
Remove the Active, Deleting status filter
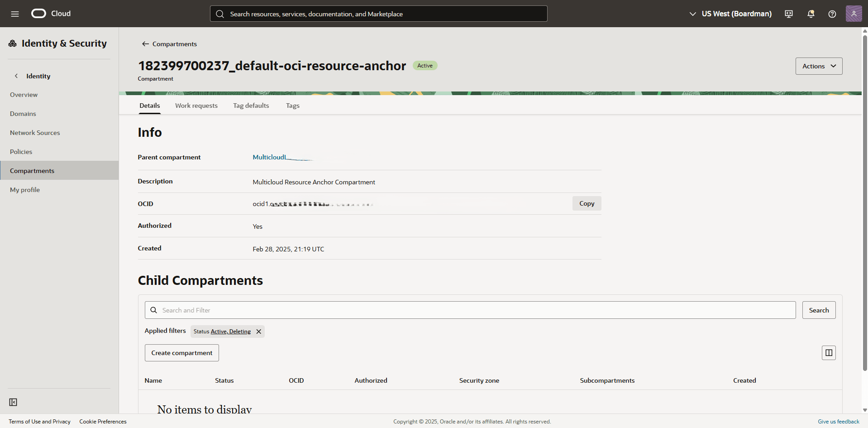pos(258,331)
